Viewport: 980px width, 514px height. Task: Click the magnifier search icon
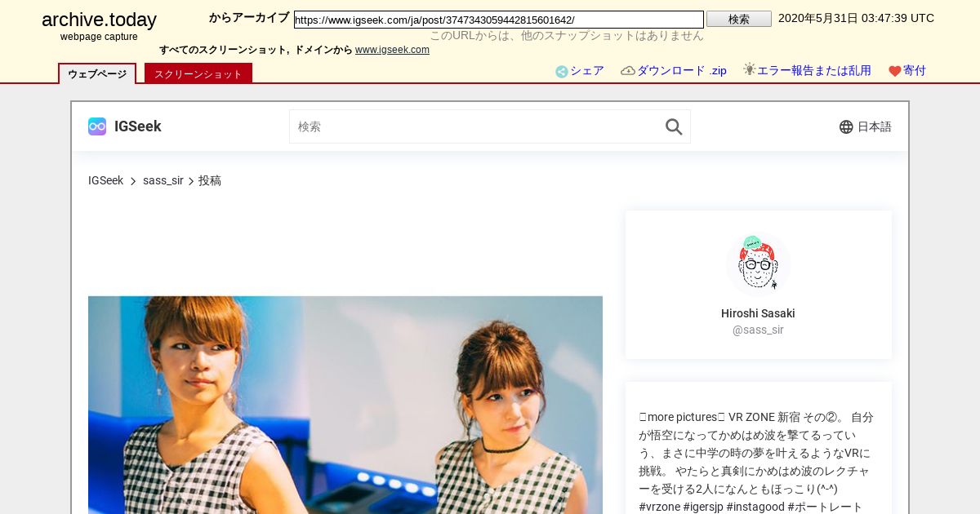click(x=674, y=126)
